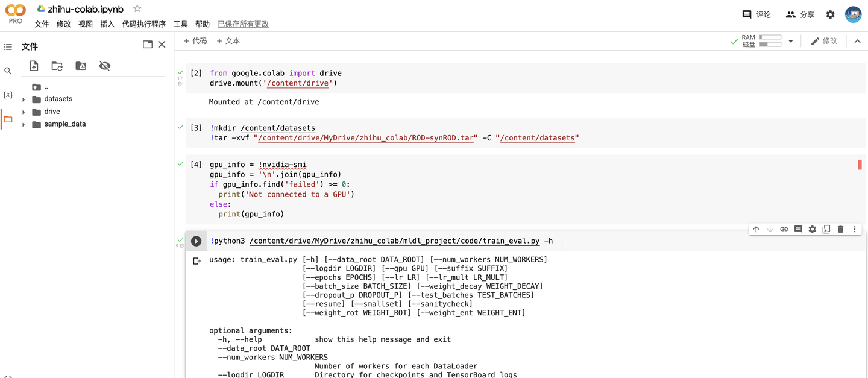Close the files side panel
The height and width of the screenshot is (378, 868).
(x=162, y=45)
